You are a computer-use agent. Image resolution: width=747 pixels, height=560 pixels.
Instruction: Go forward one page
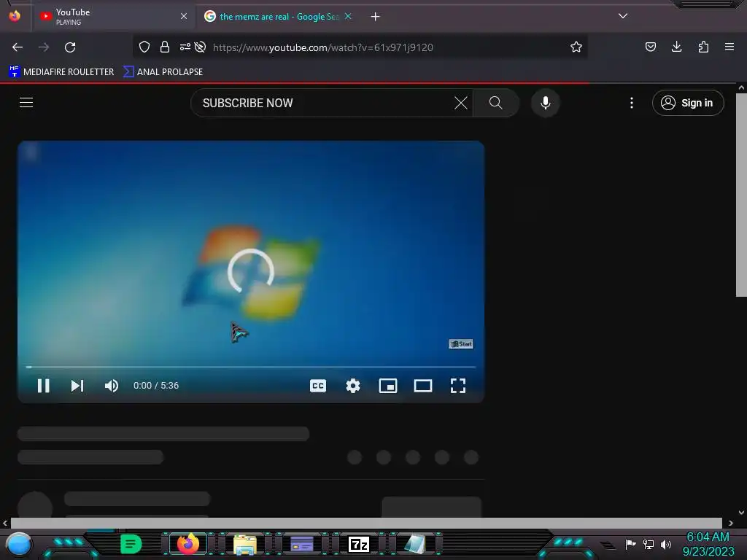(x=44, y=47)
